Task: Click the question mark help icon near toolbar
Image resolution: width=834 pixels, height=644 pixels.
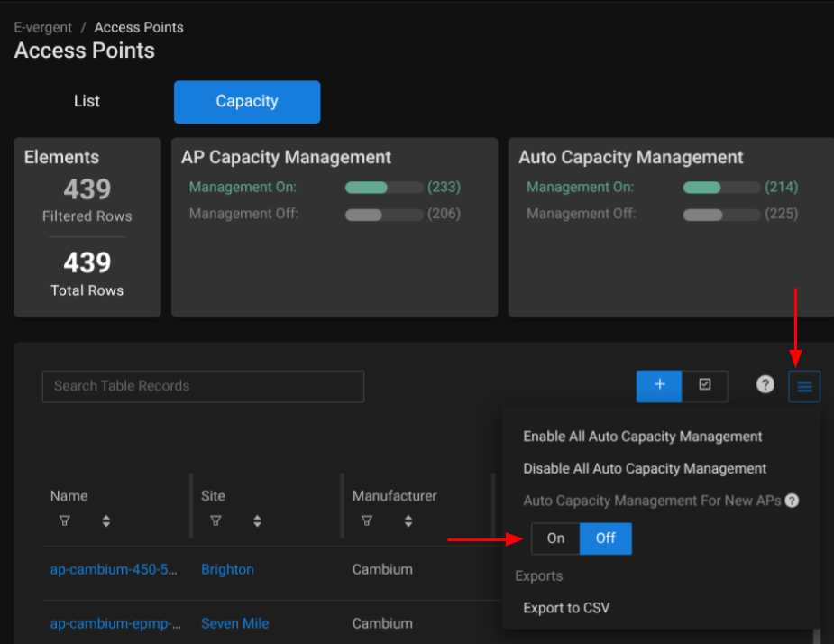Action: (x=765, y=385)
